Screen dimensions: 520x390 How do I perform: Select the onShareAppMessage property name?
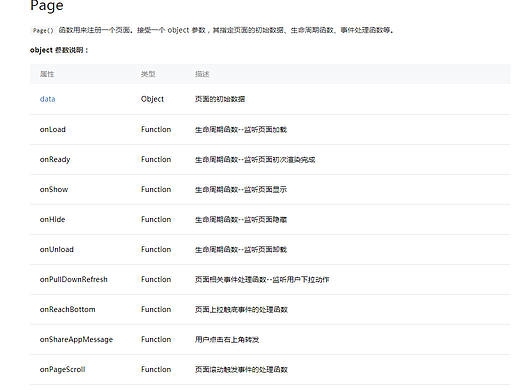click(76, 340)
